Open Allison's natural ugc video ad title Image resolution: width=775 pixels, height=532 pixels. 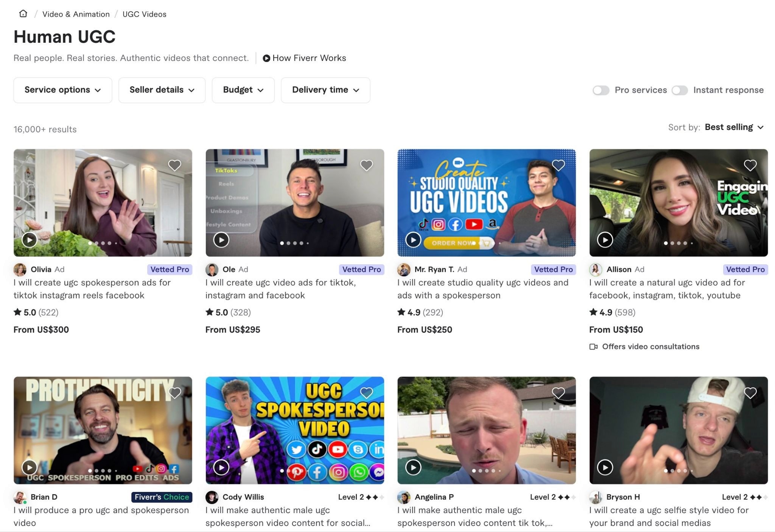click(x=667, y=289)
